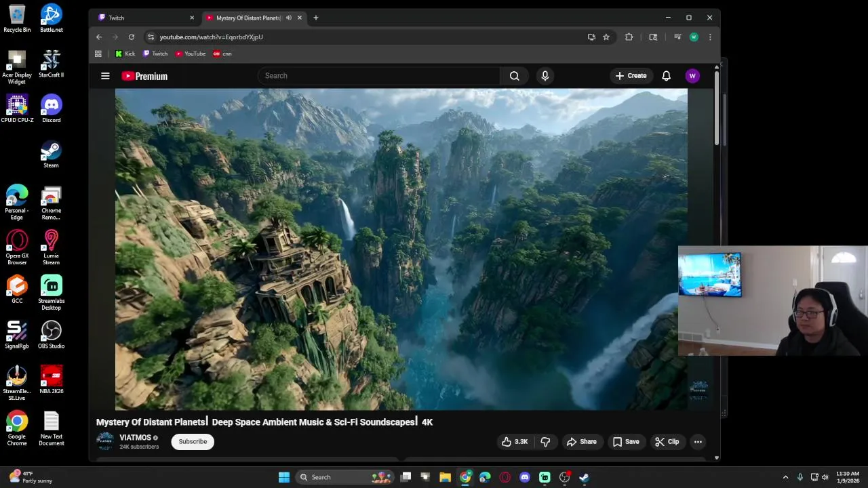Open a new Chrome tab

tap(315, 18)
